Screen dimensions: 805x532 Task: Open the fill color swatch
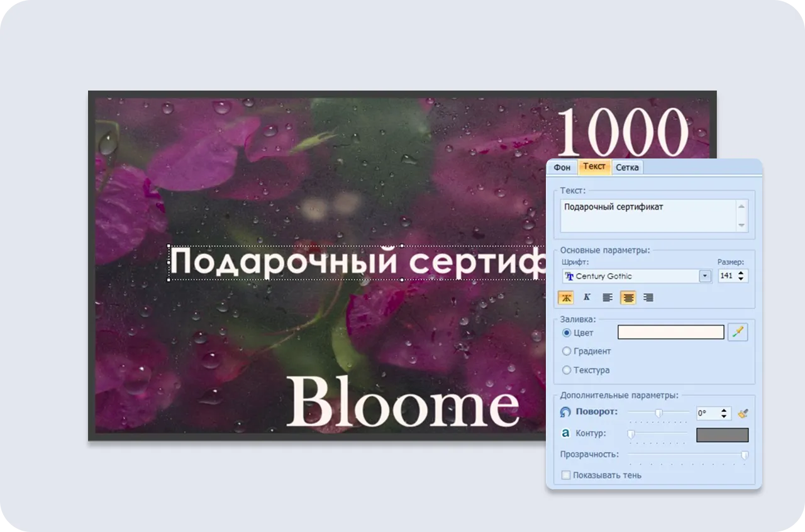point(671,332)
